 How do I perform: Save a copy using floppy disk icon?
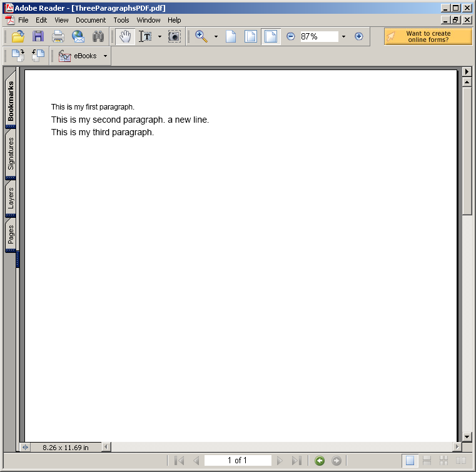38,36
